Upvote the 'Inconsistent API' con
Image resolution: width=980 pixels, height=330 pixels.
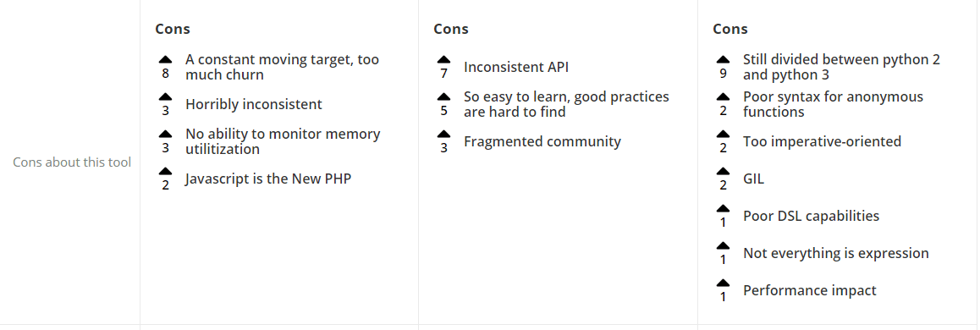click(443, 59)
